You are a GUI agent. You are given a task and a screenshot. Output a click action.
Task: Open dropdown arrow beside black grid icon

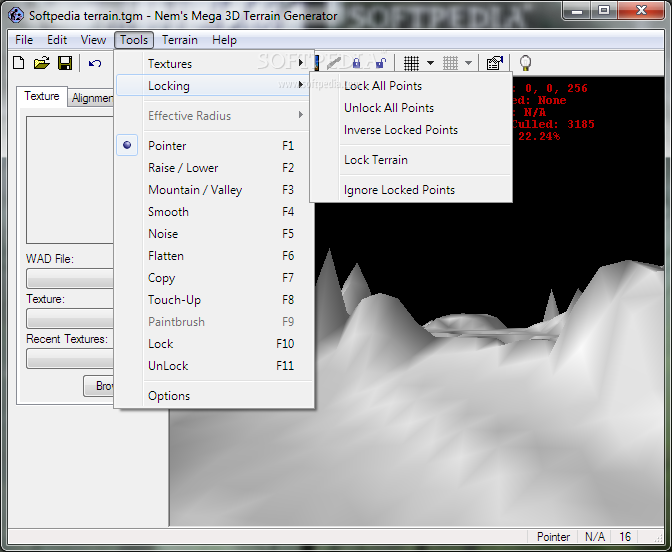pos(430,63)
